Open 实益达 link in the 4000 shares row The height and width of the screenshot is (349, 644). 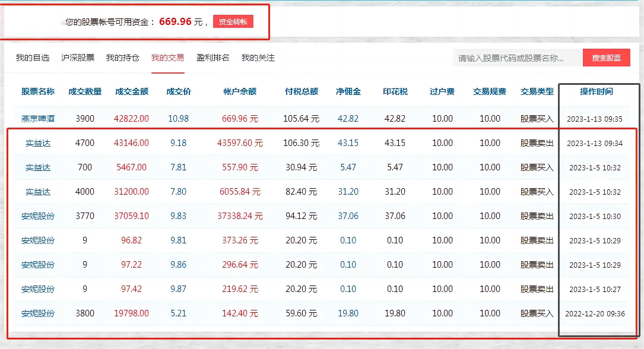(x=38, y=192)
